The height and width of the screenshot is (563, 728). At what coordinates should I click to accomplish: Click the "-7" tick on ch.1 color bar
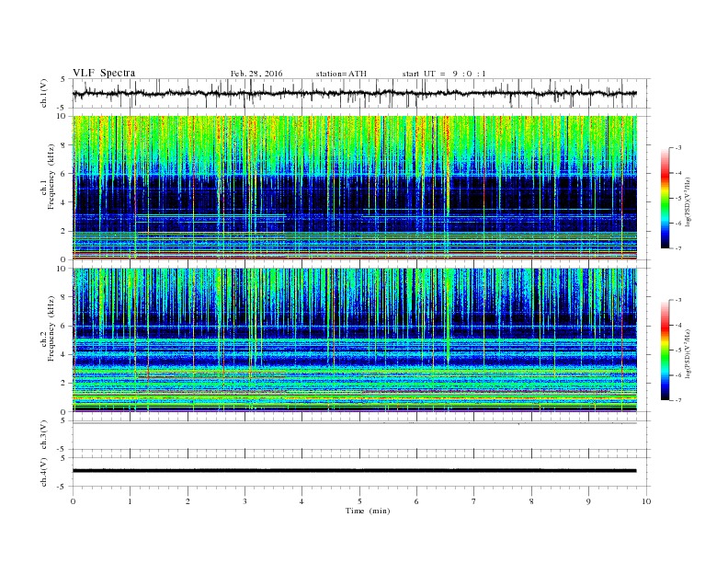tap(678, 248)
